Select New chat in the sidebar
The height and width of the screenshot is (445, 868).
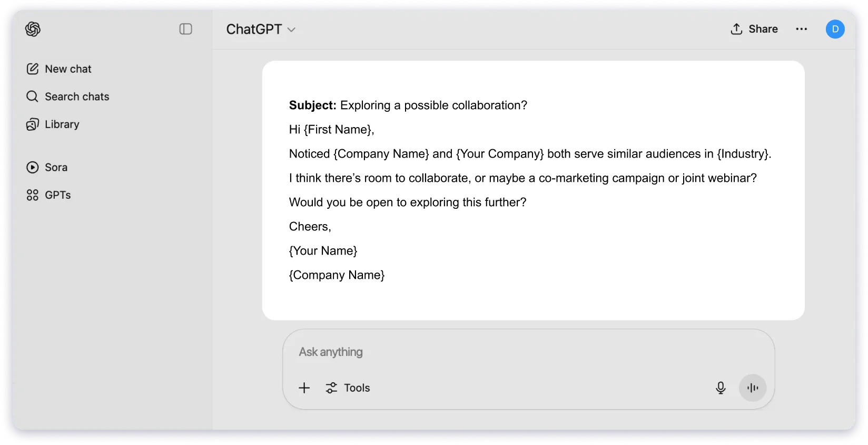(68, 69)
